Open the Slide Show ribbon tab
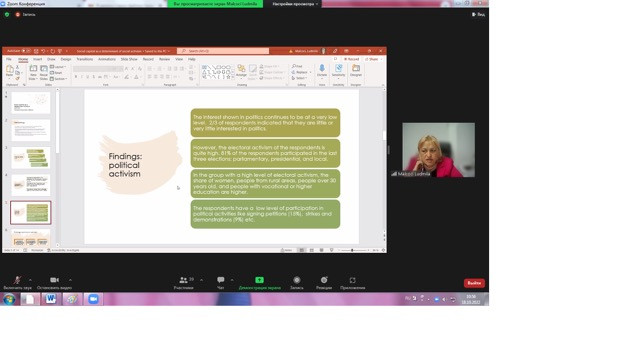 click(129, 59)
